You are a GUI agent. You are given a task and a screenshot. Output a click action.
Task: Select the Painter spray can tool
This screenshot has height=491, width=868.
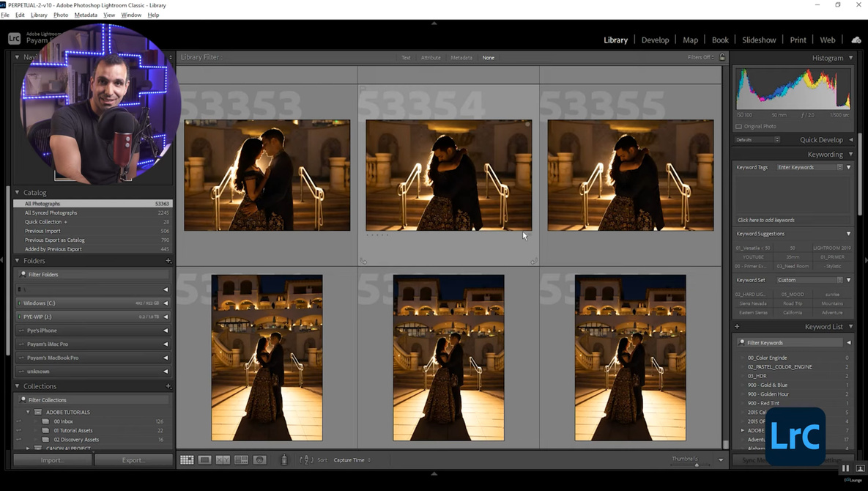pos(284,460)
